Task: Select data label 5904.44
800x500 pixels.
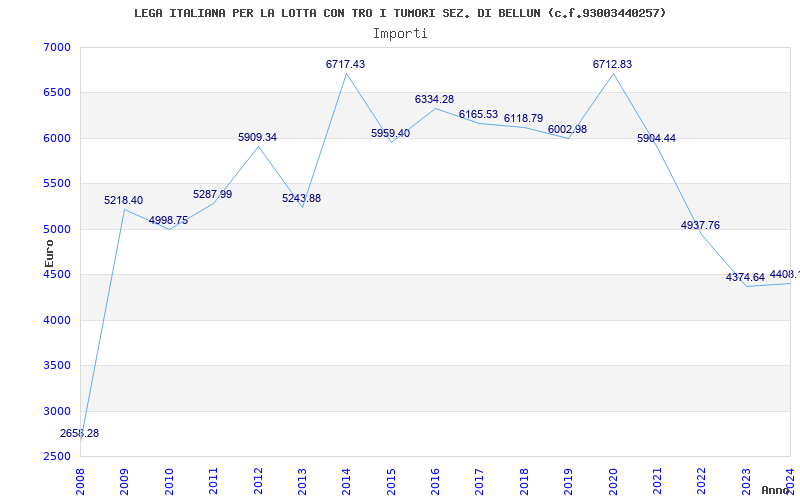Action: coord(656,138)
